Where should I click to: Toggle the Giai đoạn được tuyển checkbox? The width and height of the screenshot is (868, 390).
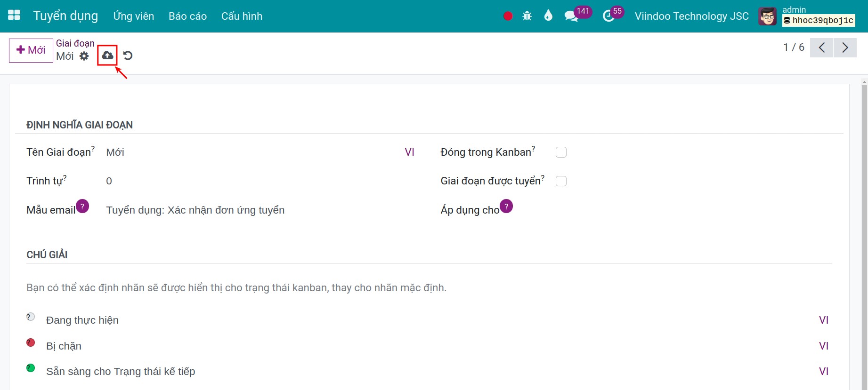[x=561, y=181]
